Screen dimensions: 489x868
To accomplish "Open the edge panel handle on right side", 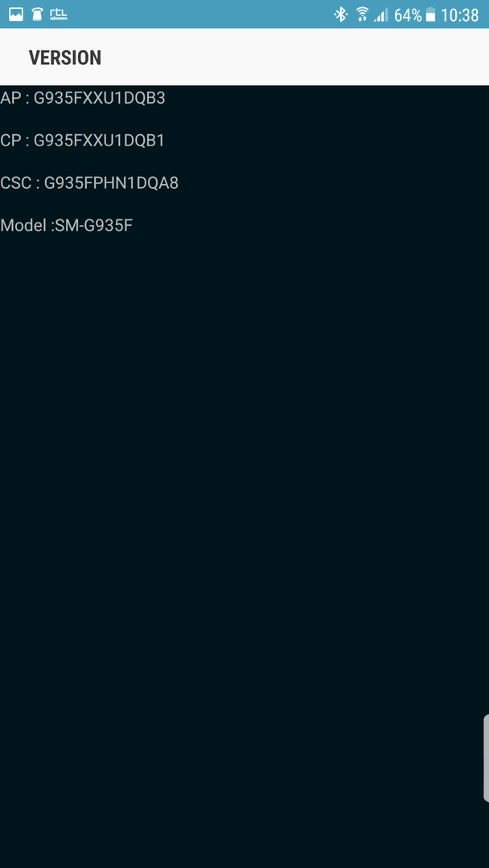I will pyautogui.click(x=486, y=758).
